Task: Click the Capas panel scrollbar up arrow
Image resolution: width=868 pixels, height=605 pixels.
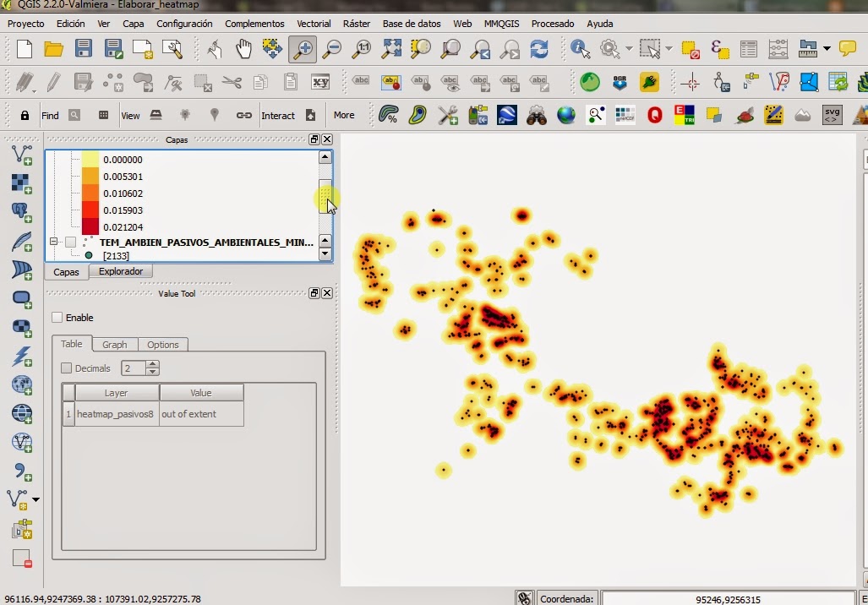Action: tap(325, 157)
